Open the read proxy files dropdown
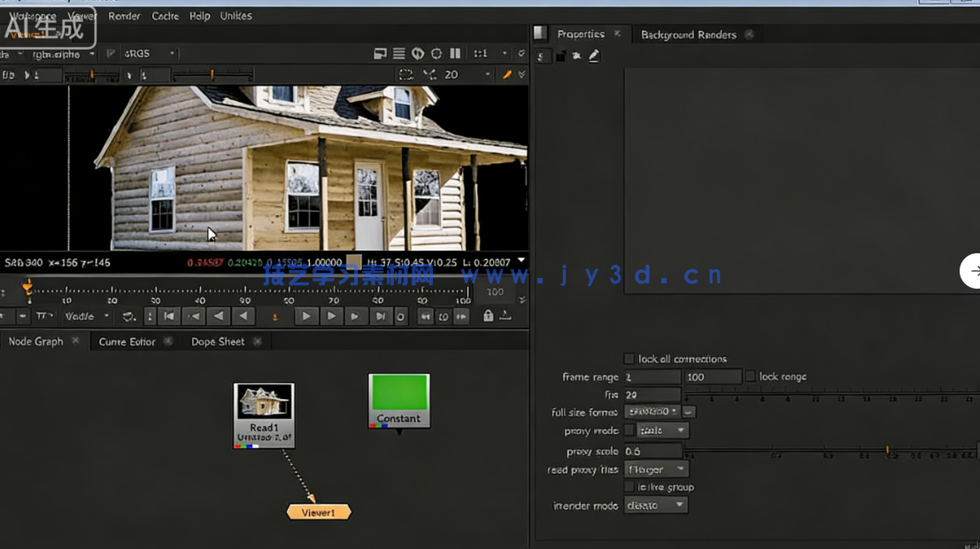This screenshot has height=549, width=980. pyautogui.click(x=656, y=469)
